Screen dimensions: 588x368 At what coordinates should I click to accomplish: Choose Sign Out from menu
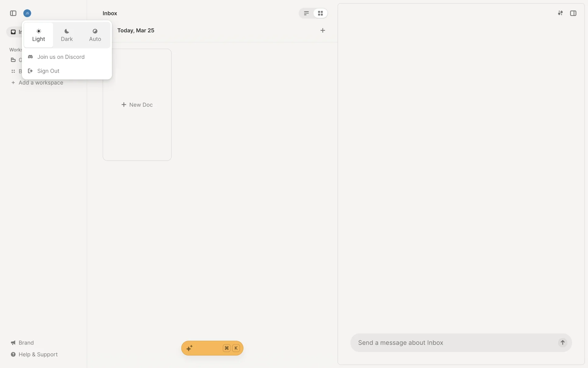coord(48,71)
